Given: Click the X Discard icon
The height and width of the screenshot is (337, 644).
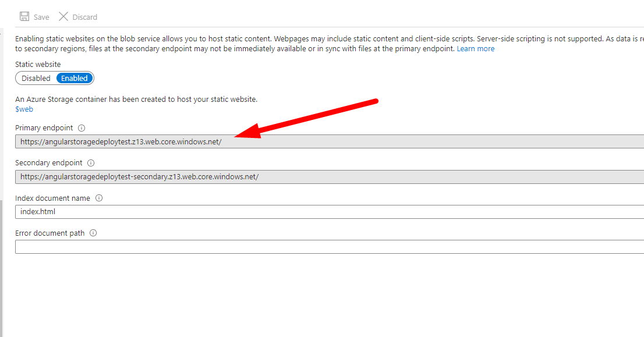Looking at the screenshot, I should pyautogui.click(x=63, y=17).
